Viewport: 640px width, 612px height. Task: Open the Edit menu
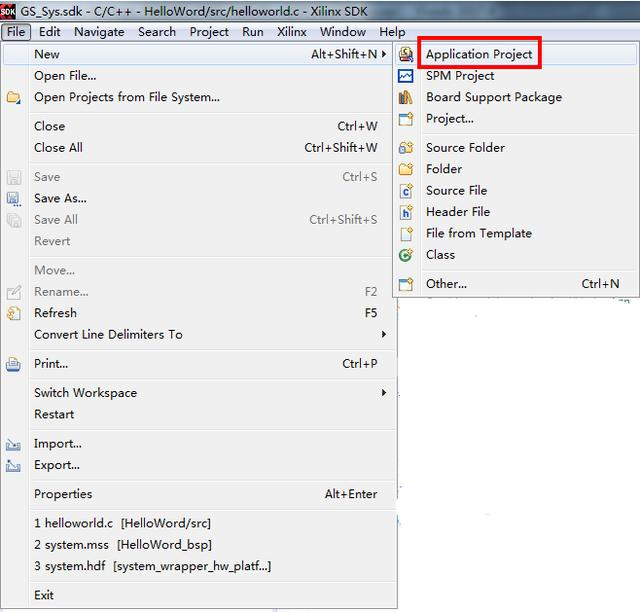[x=49, y=32]
